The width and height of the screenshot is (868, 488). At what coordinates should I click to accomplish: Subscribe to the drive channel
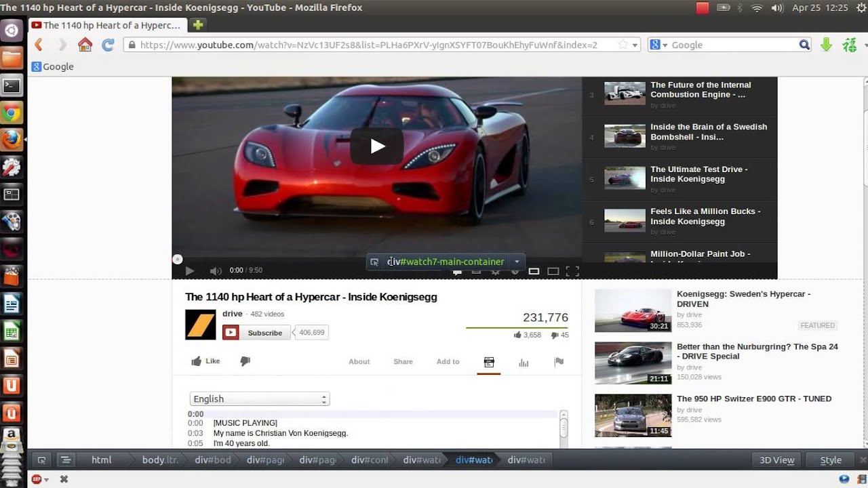(x=257, y=333)
